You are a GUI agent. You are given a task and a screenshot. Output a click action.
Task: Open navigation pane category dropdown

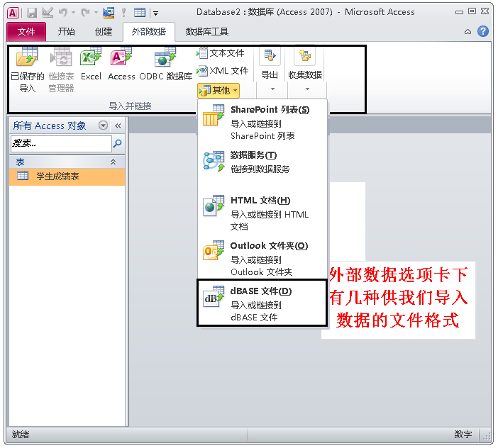(103, 125)
